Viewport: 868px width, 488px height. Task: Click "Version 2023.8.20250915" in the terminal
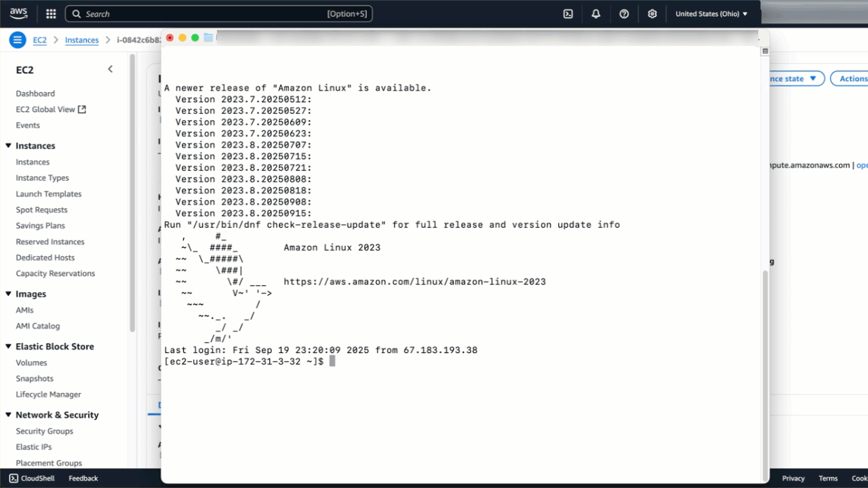pos(243,213)
